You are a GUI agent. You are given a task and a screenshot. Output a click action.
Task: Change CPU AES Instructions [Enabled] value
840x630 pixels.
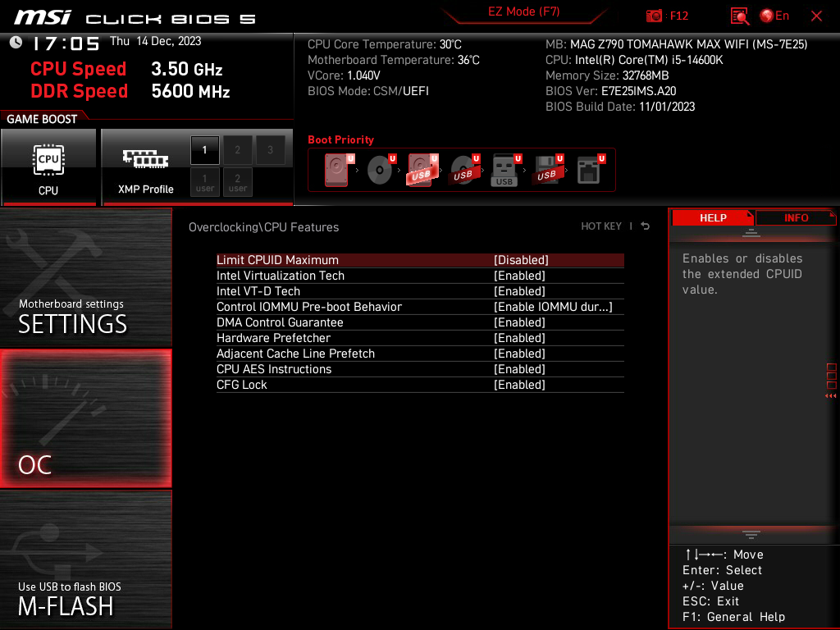pyautogui.click(x=519, y=368)
